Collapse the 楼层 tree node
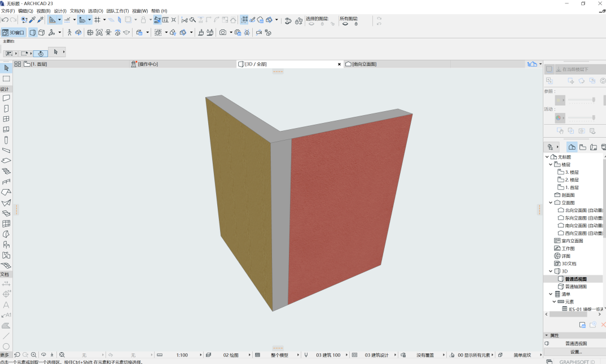The width and height of the screenshot is (606, 364). tap(551, 165)
